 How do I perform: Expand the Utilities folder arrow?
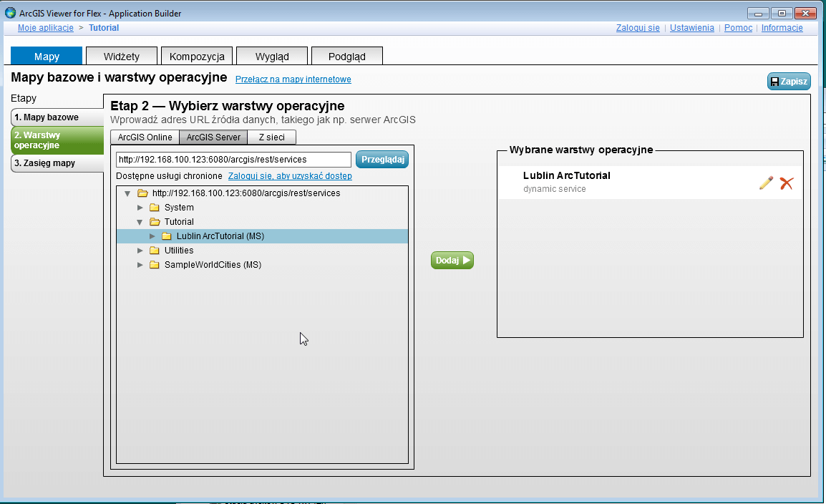[140, 250]
